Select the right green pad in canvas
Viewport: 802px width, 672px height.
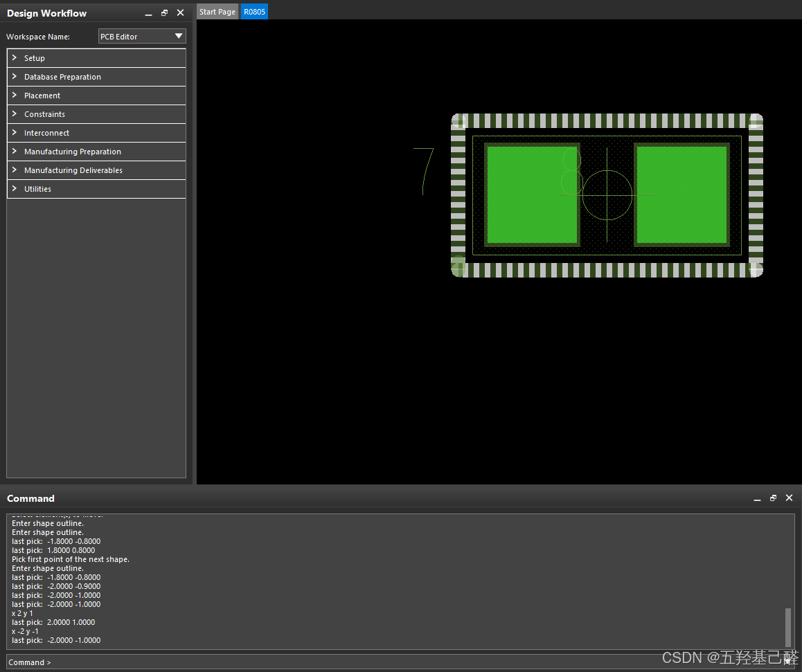(681, 194)
